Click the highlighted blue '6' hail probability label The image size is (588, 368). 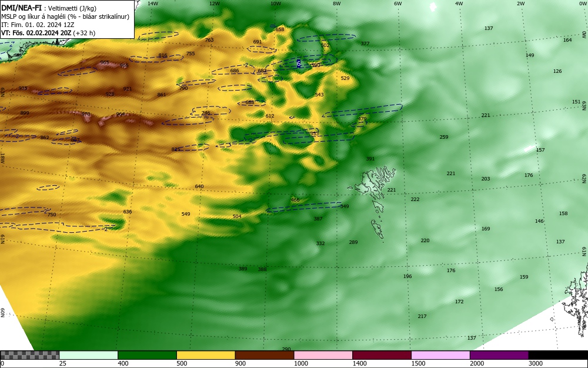[x=299, y=63]
